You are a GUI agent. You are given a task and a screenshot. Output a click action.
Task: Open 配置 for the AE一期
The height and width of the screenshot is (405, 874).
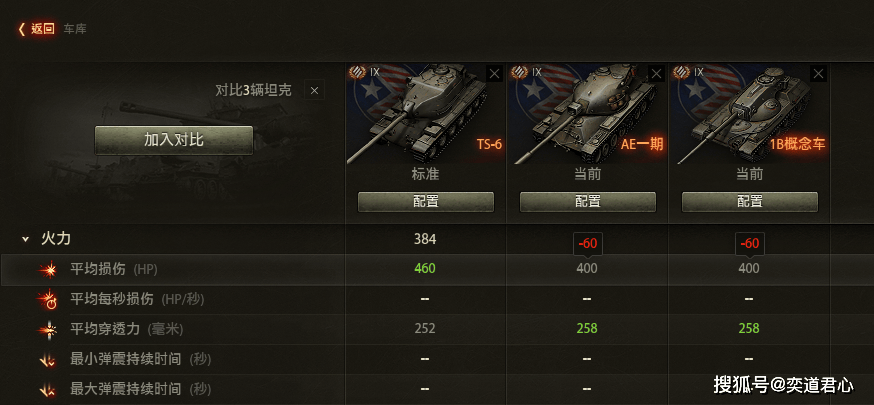click(x=587, y=202)
